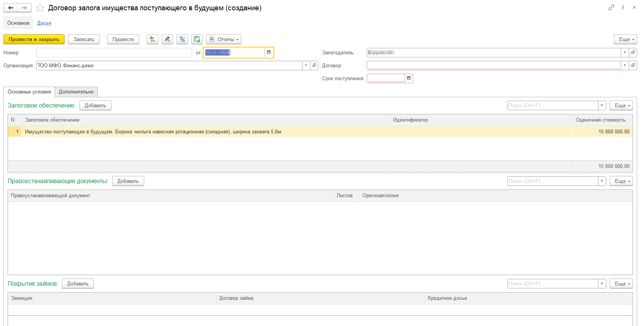Focus the Номер input field
The width and height of the screenshot is (644, 326).
click(x=114, y=52)
